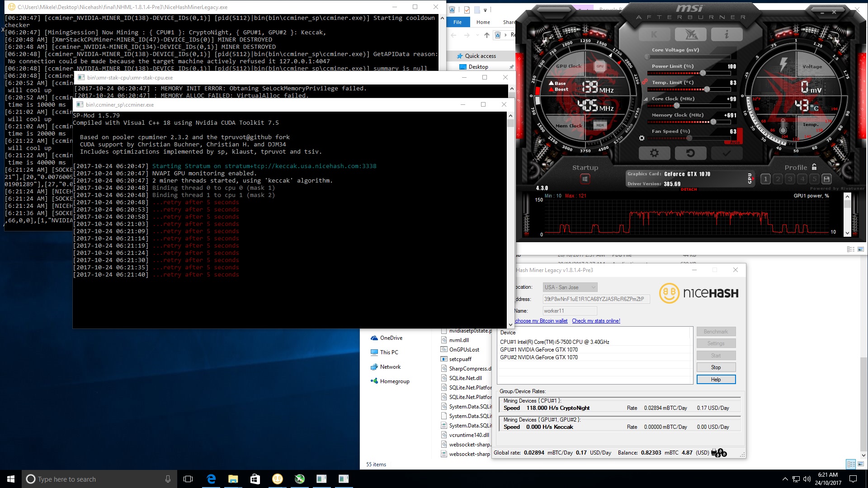This screenshot has width=868, height=488.
Task: Apply Afterburner settings with the checkmark button
Action: (726, 153)
